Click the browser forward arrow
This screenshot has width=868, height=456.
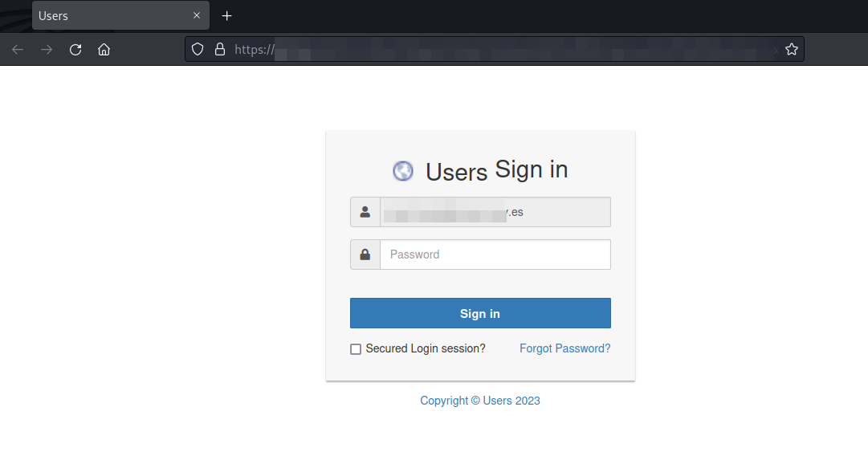click(47, 50)
